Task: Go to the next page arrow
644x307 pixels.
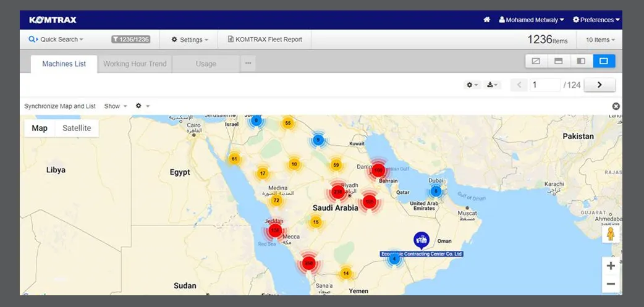Action: point(600,85)
